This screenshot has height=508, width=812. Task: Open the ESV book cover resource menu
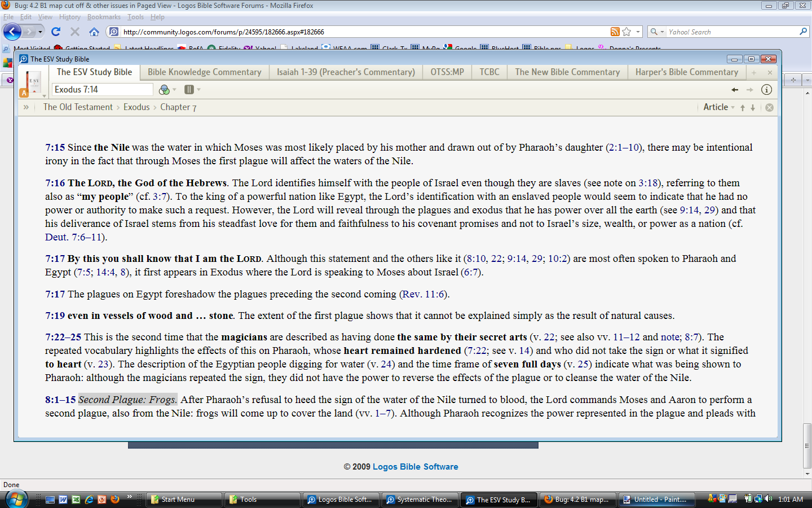coord(33,82)
